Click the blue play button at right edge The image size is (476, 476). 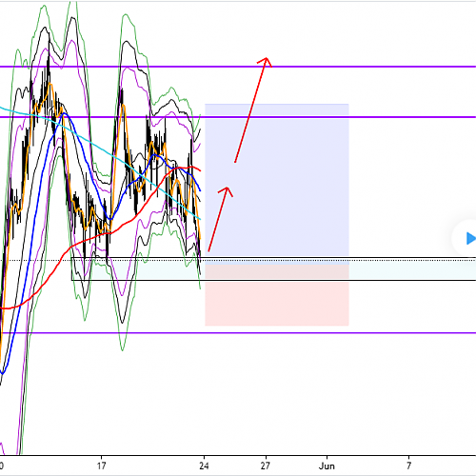click(470, 238)
